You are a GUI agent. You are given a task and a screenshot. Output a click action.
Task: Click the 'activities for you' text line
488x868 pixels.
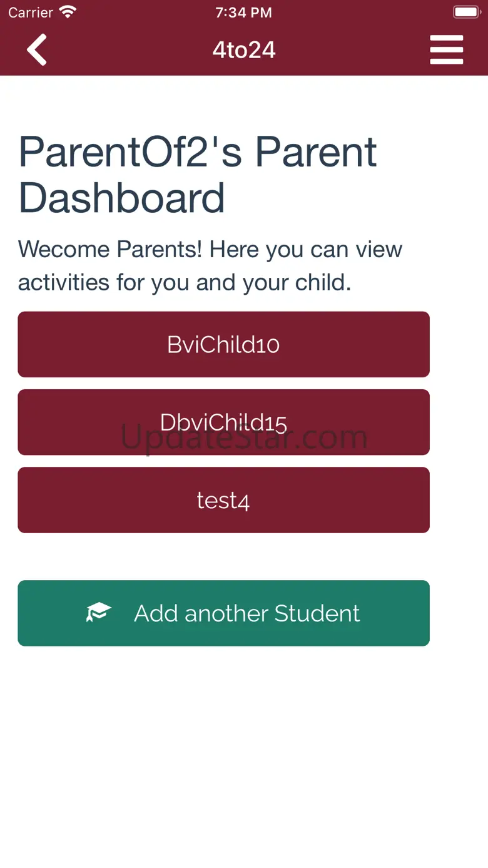[x=185, y=282]
